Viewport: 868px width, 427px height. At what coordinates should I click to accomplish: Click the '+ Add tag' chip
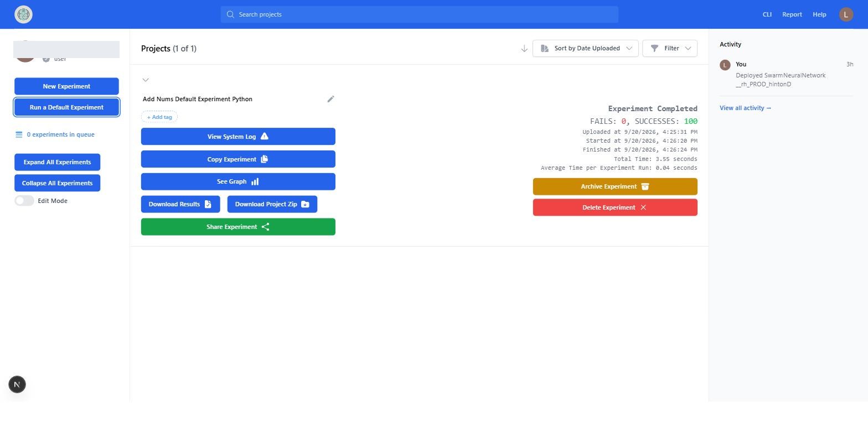(x=159, y=117)
